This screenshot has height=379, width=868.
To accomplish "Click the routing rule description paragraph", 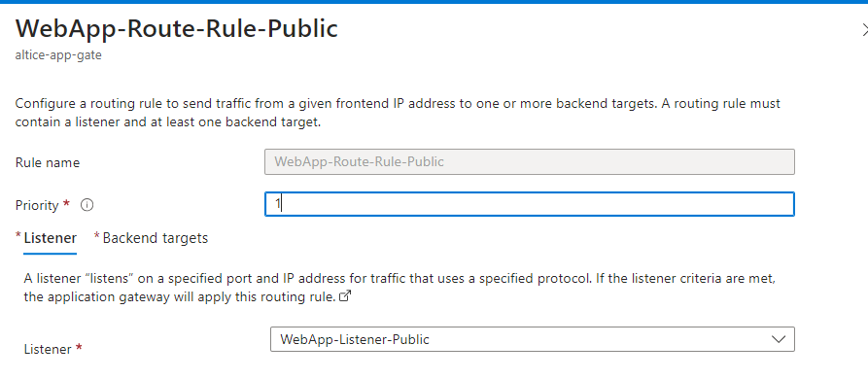I will coord(398,113).
